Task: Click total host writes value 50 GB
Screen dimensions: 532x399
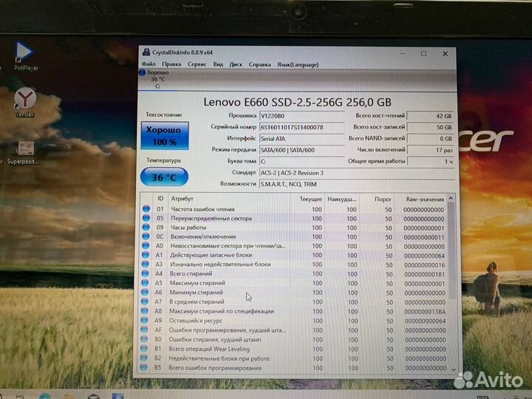Action: [x=430, y=127]
